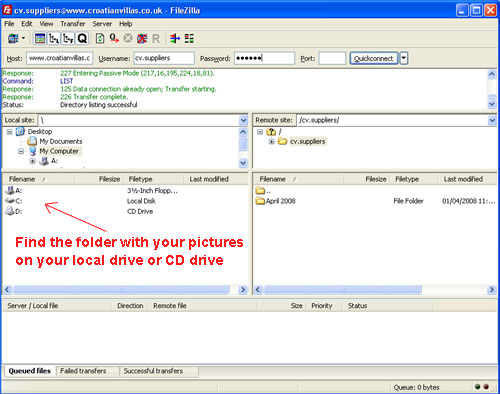Click remote file list scroll right arrow
500x394 pixels.
click(x=492, y=290)
